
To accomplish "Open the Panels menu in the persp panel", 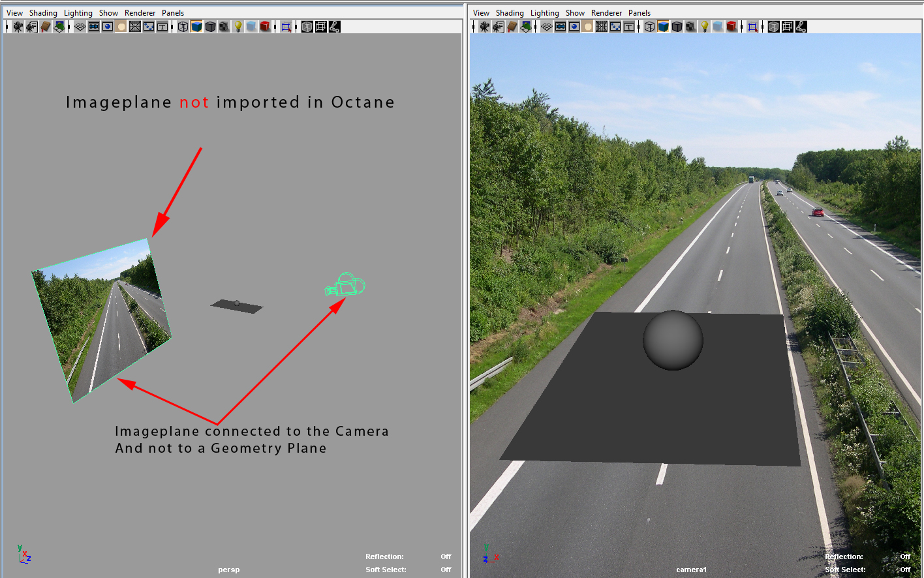I will [x=173, y=13].
